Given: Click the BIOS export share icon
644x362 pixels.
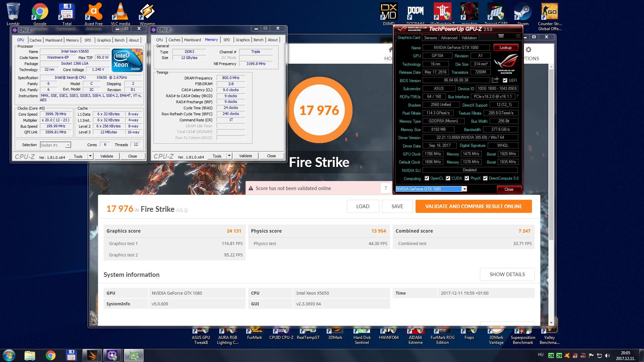Looking at the screenshot, I should (x=495, y=80).
